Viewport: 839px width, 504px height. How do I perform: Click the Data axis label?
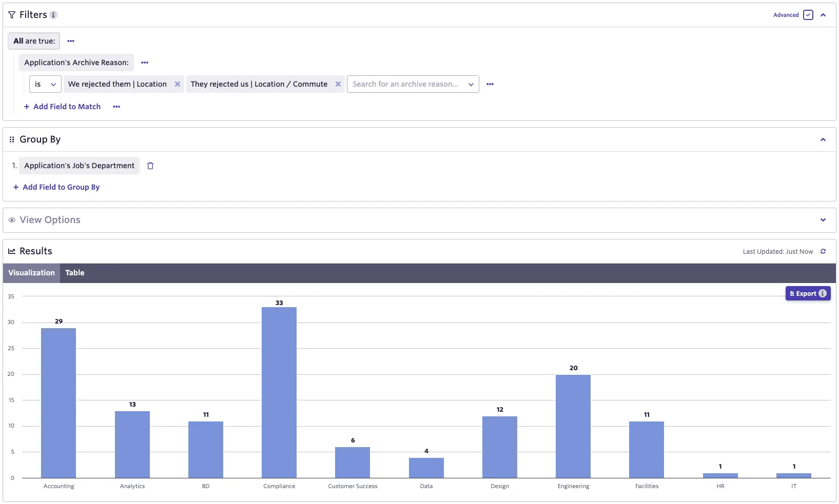(426, 486)
